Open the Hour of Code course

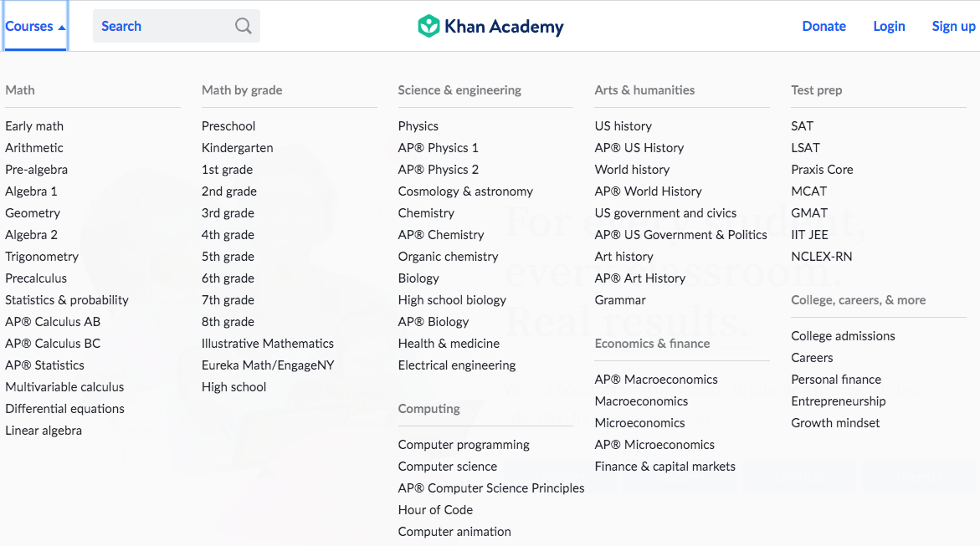[435, 509]
